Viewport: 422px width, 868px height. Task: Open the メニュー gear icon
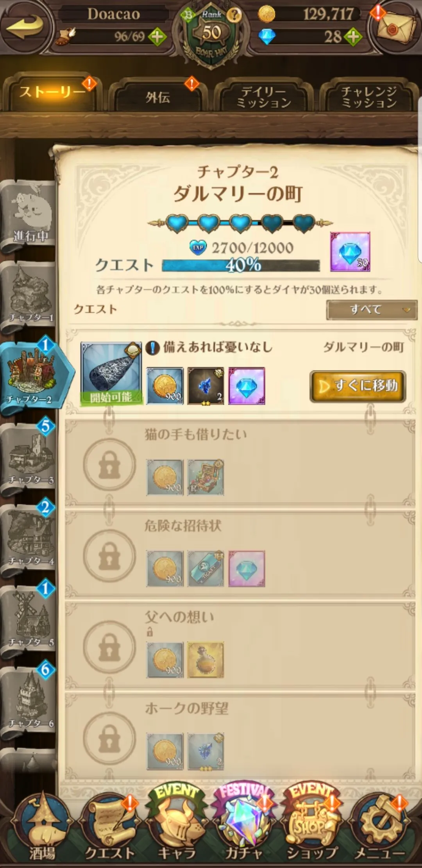click(379, 826)
